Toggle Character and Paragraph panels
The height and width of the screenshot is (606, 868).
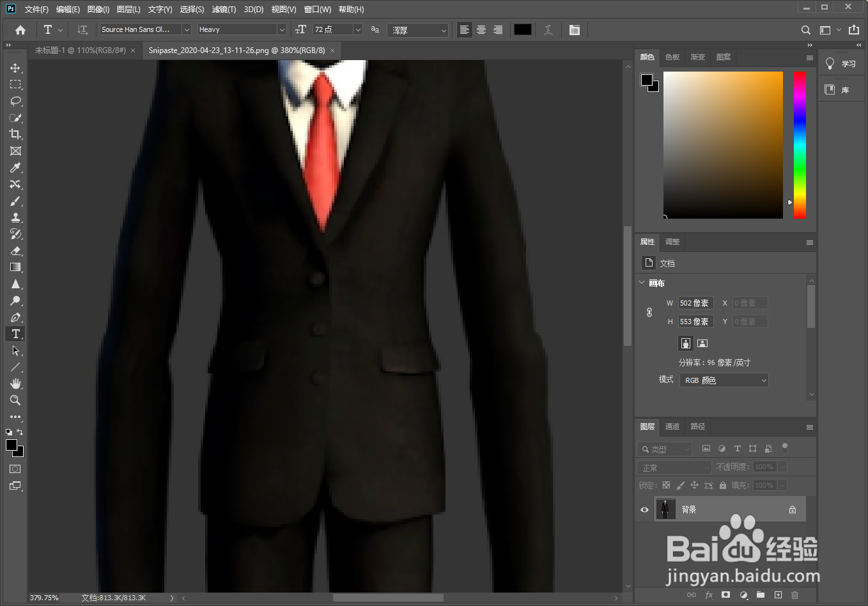click(575, 30)
